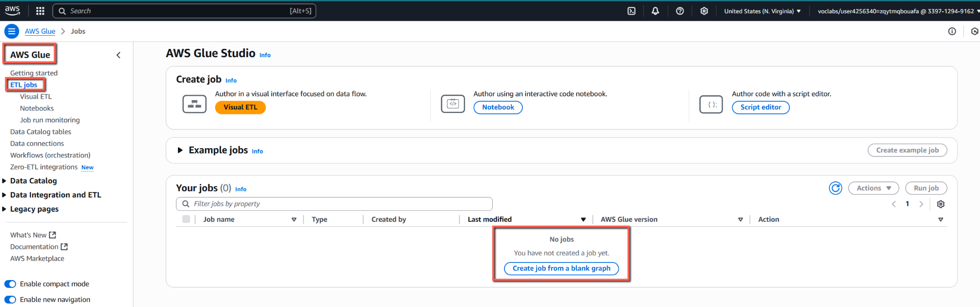This screenshot has height=307, width=980.
Task: Click the Created by column header
Action: (x=389, y=219)
